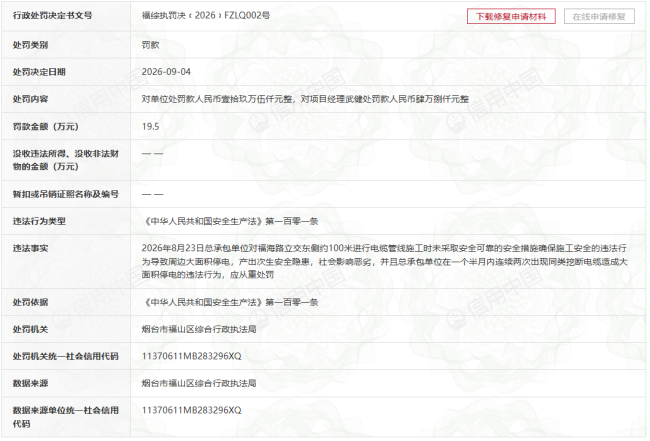
Task: Select 烟台市福山区综合行政执法局 in the 数据来源 row
Action: (x=199, y=383)
